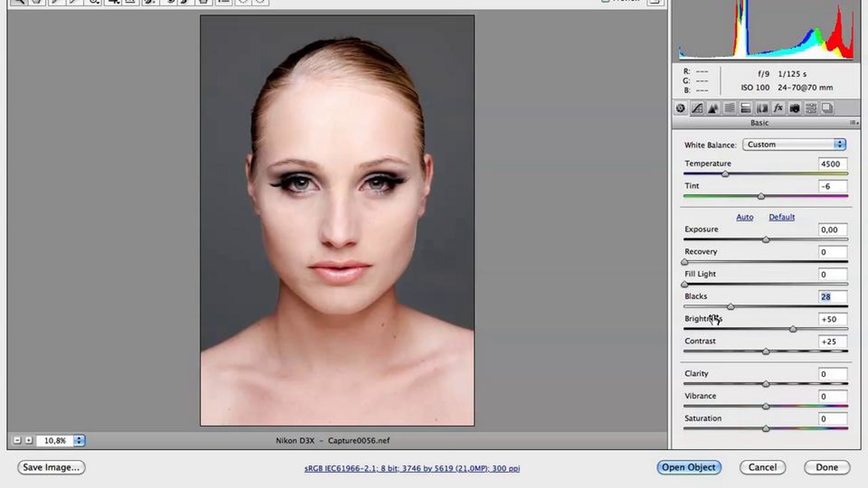Switch to the Detail panel icon
Image resolution: width=868 pixels, height=488 pixels.
coord(713,108)
